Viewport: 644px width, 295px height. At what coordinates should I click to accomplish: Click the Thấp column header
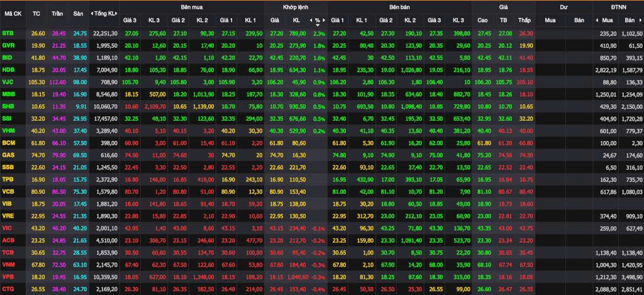click(x=525, y=19)
